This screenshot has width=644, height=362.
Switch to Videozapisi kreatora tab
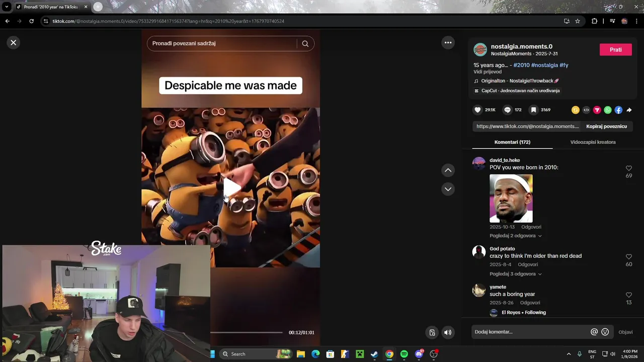[593, 142]
